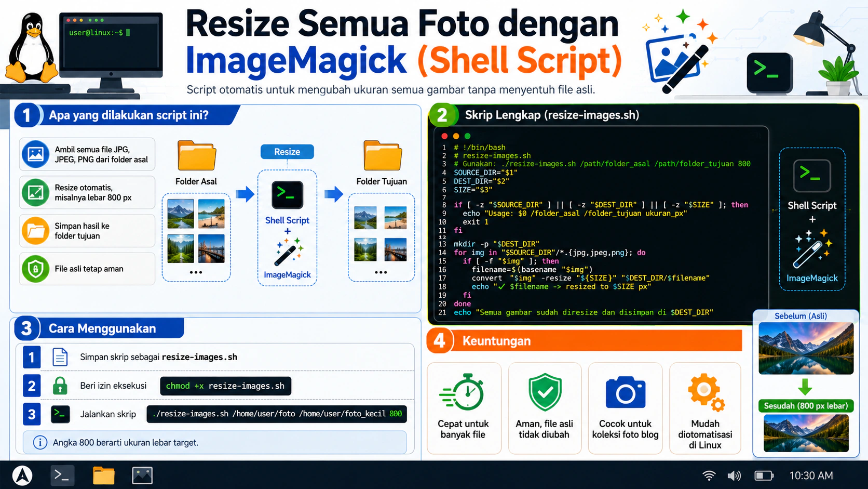868x489 pixels.
Task: Click the blue image icon beside Ambil semua file
Action: click(x=35, y=154)
